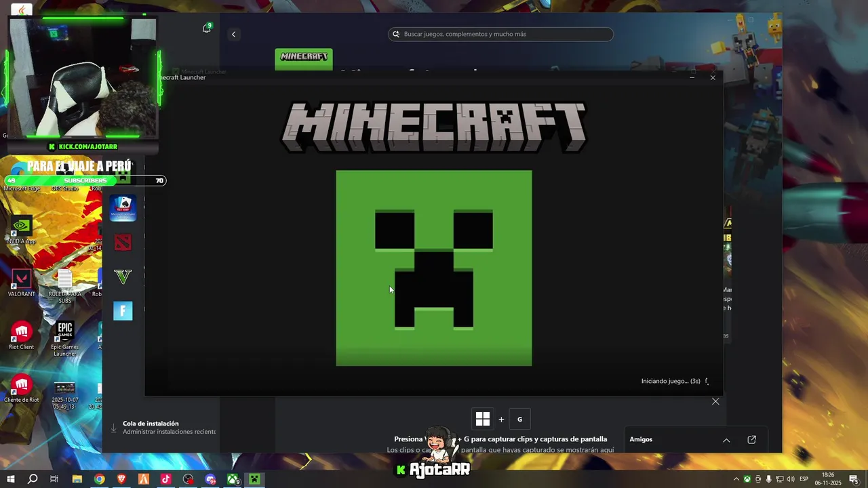This screenshot has width=868, height=488.
Task: Click the microphone tray icon
Action: coord(769,479)
